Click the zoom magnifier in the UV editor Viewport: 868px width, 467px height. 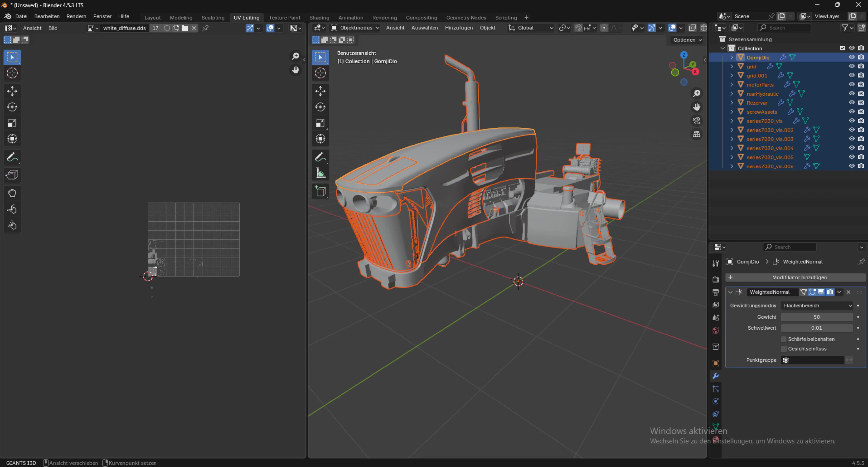tap(296, 56)
